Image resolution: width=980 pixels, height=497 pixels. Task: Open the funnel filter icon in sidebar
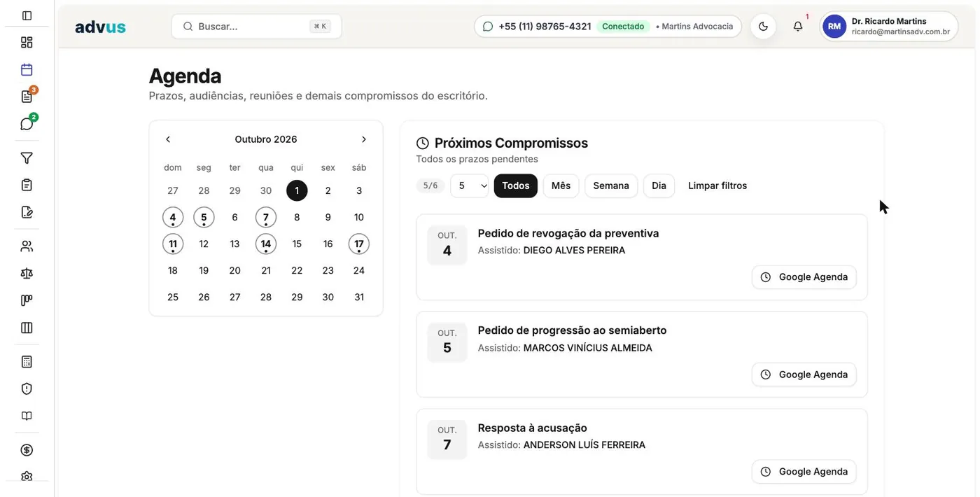tap(27, 158)
